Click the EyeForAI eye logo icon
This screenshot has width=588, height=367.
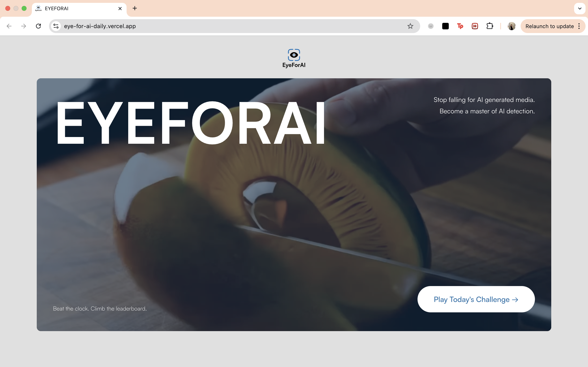click(294, 55)
